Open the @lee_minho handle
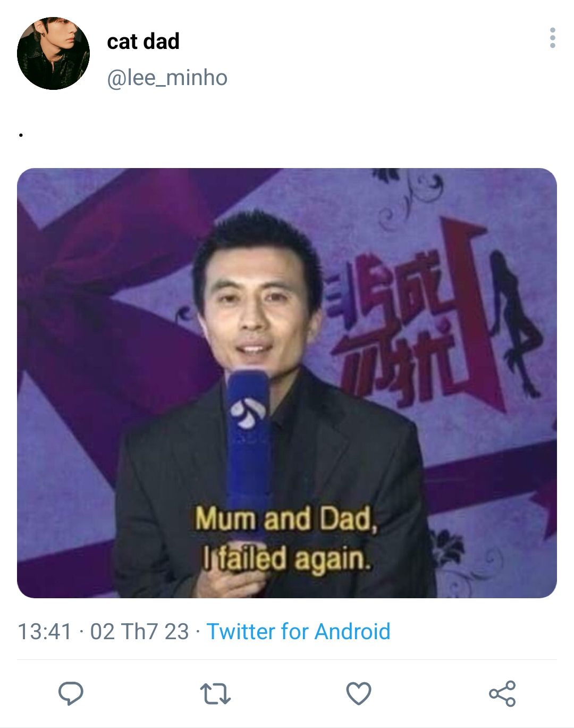This screenshot has width=574, height=728. (167, 78)
